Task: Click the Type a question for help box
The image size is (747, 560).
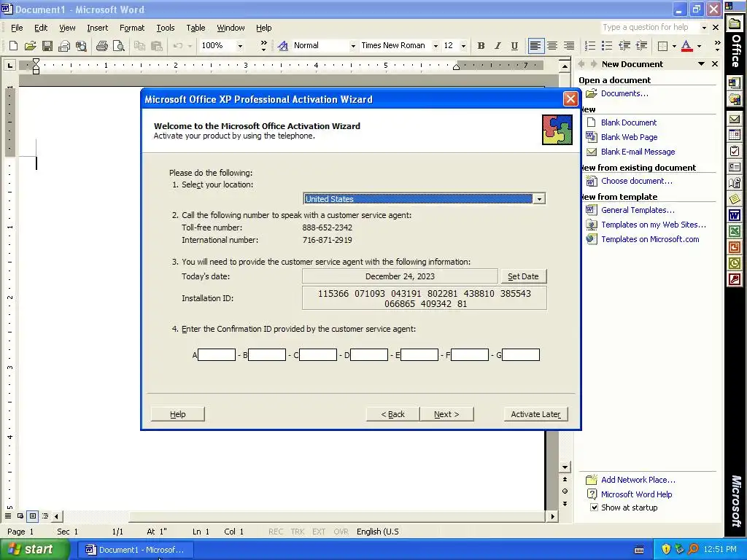Action: tap(649, 28)
